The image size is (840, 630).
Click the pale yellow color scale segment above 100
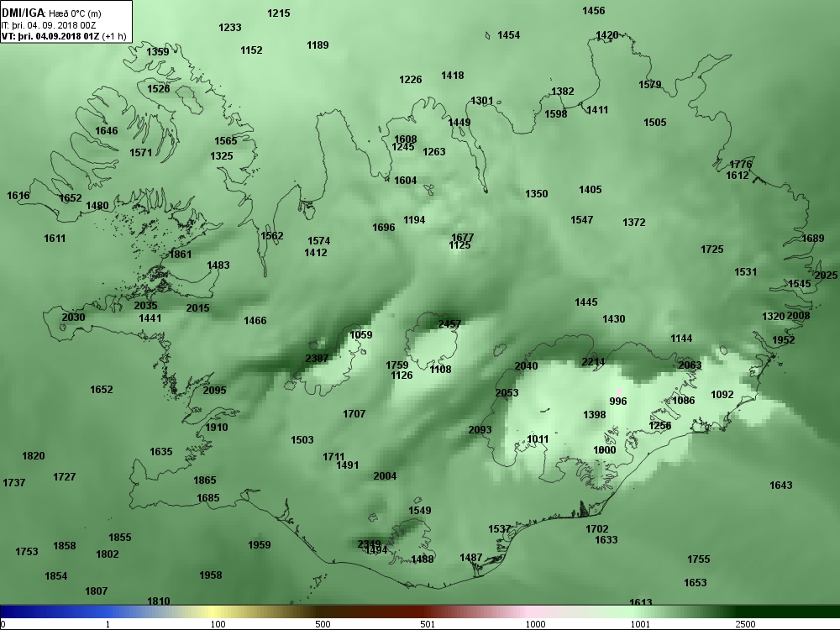[214, 612]
